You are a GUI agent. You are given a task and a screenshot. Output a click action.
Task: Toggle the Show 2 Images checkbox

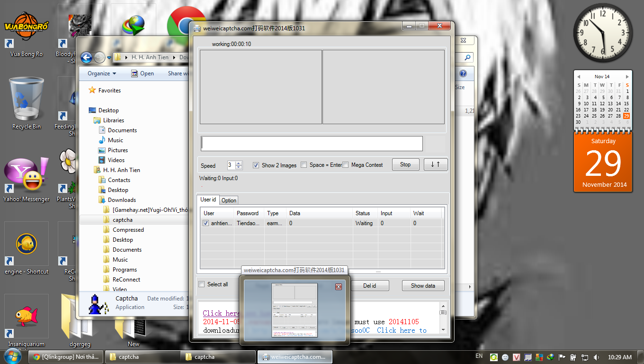[256, 165]
